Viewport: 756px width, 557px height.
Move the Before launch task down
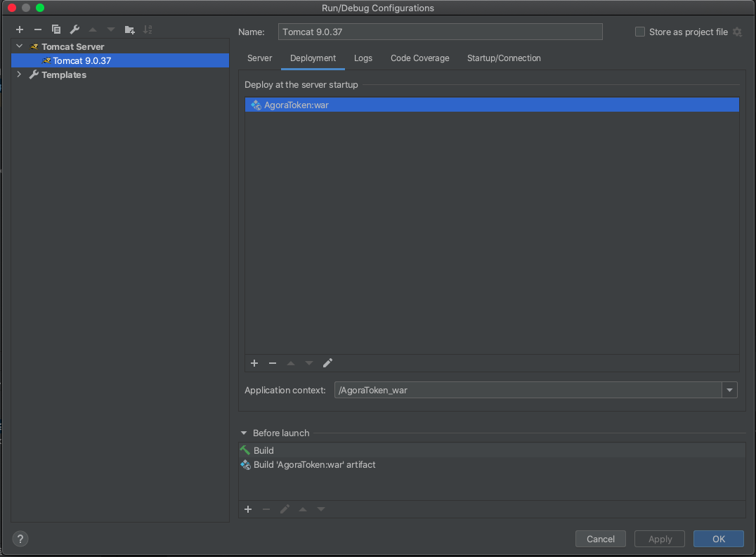(x=321, y=509)
